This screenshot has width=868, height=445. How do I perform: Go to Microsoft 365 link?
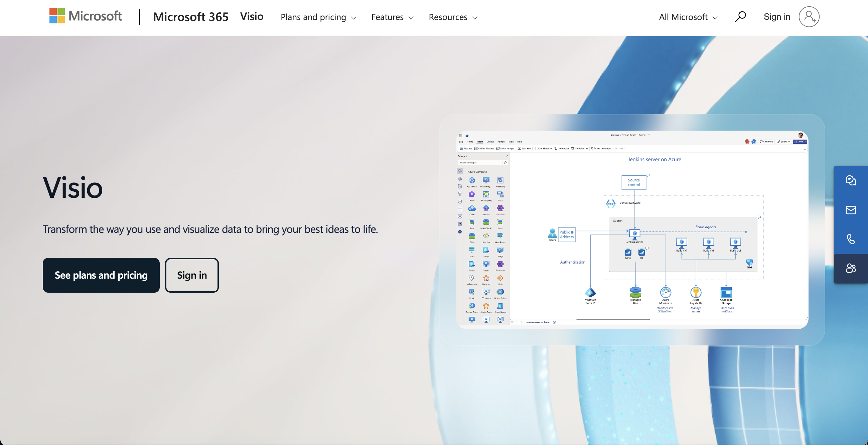click(191, 17)
